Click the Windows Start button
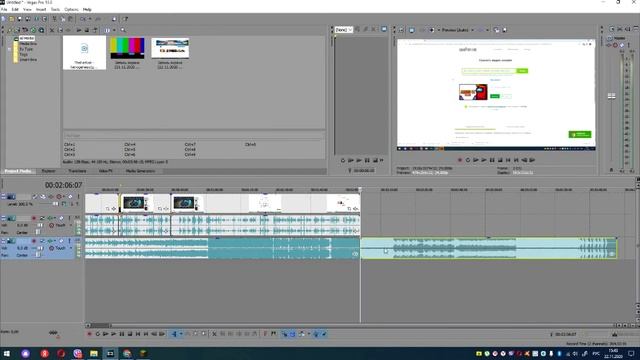Viewport: 640px width, 360px height. (7, 353)
